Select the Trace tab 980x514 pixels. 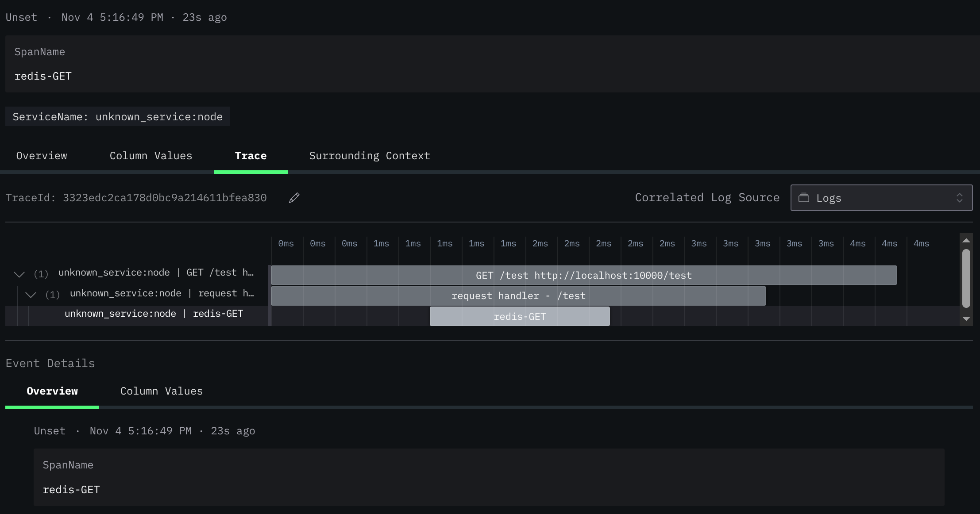click(x=251, y=156)
